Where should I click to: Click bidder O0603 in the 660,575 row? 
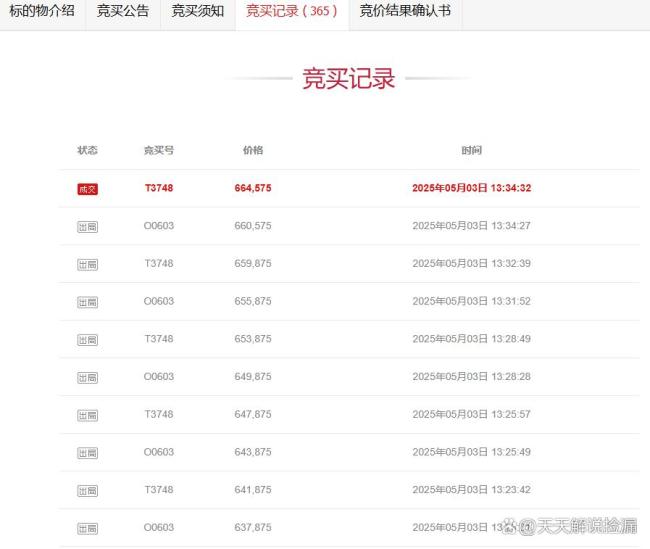pos(159,226)
